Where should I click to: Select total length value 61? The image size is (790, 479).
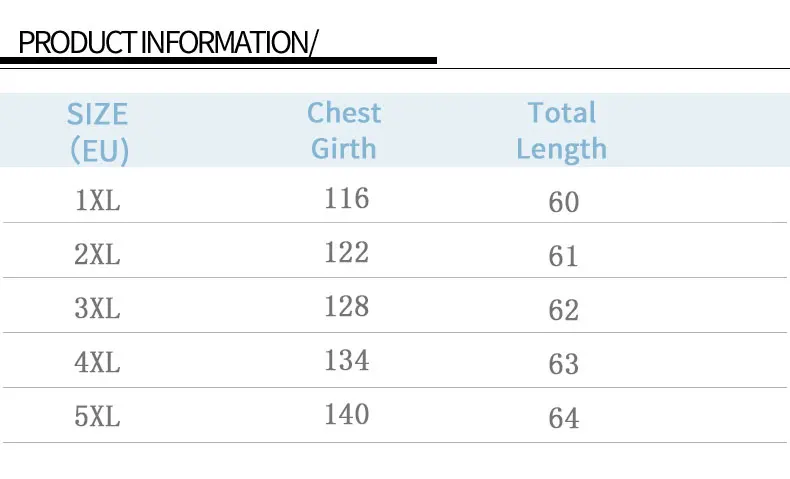click(x=564, y=256)
